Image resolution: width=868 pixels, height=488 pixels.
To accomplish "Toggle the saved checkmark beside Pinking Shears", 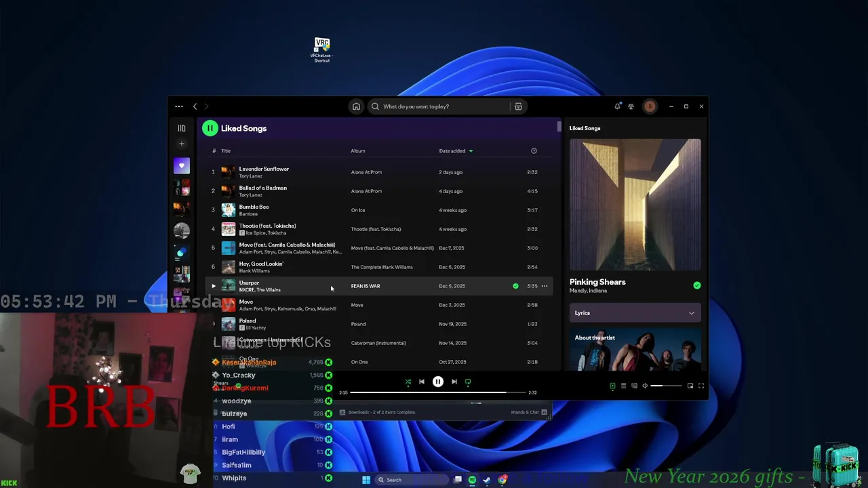I will pyautogui.click(x=696, y=285).
